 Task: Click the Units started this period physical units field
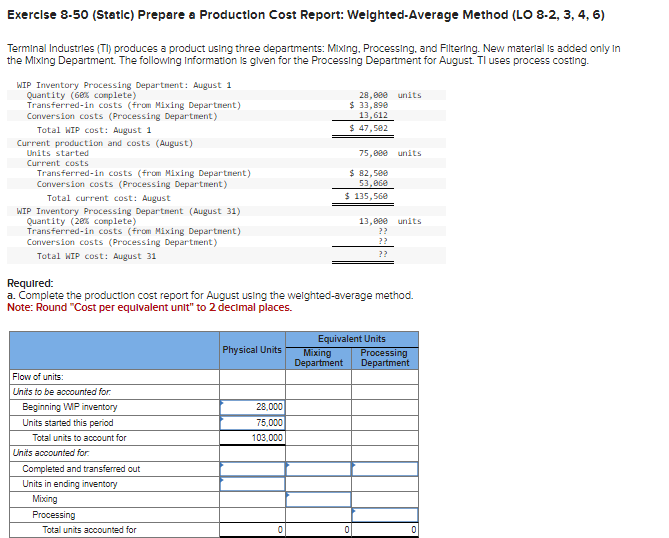point(252,423)
